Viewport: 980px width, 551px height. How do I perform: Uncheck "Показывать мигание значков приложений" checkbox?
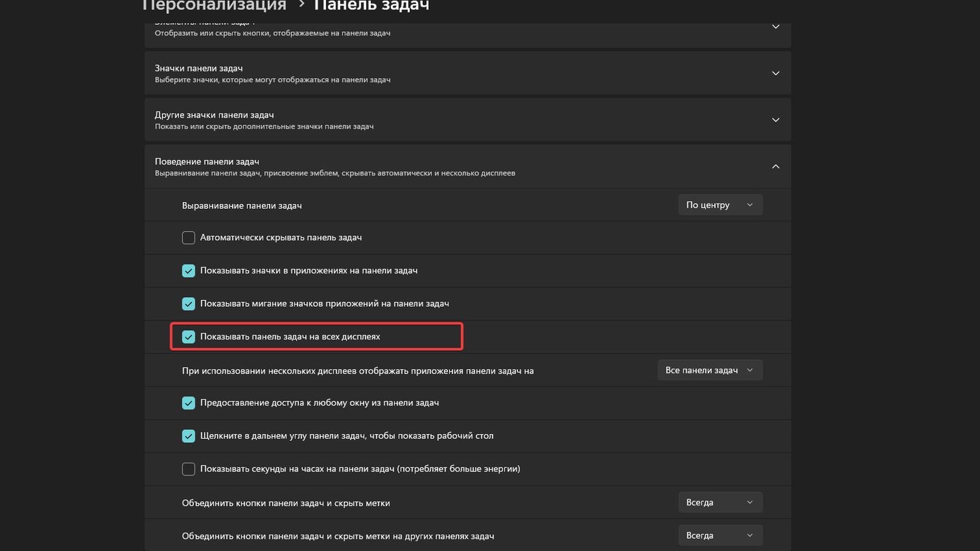coord(189,303)
